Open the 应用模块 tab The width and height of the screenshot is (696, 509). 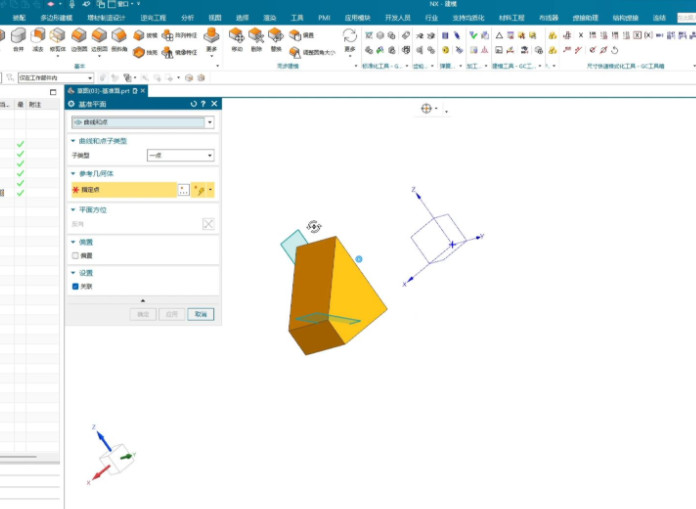(358, 18)
